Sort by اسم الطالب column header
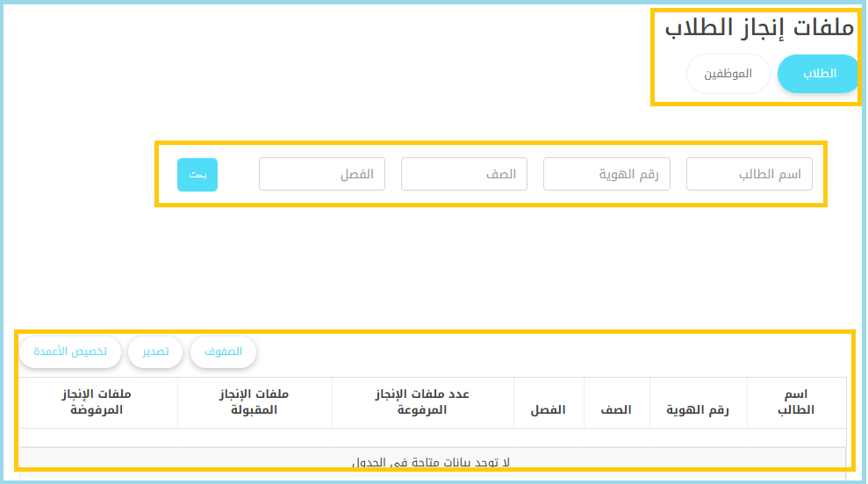The height and width of the screenshot is (484, 868). coord(796,402)
